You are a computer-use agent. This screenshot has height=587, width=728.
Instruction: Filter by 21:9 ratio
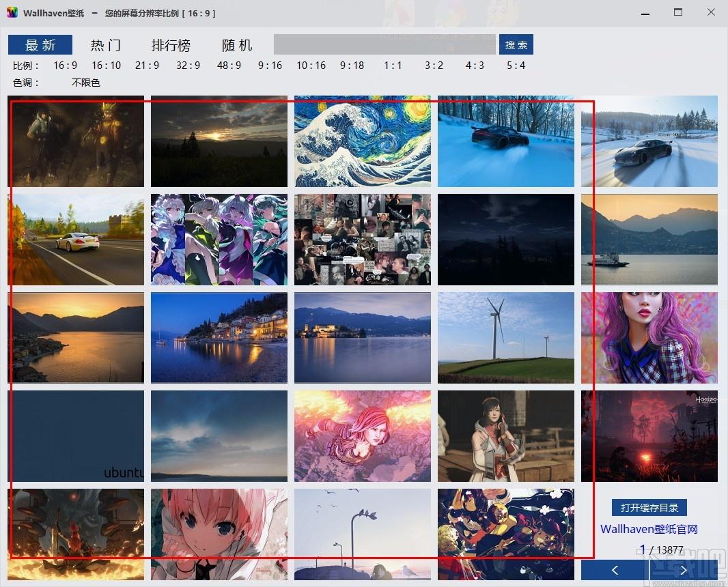147,66
